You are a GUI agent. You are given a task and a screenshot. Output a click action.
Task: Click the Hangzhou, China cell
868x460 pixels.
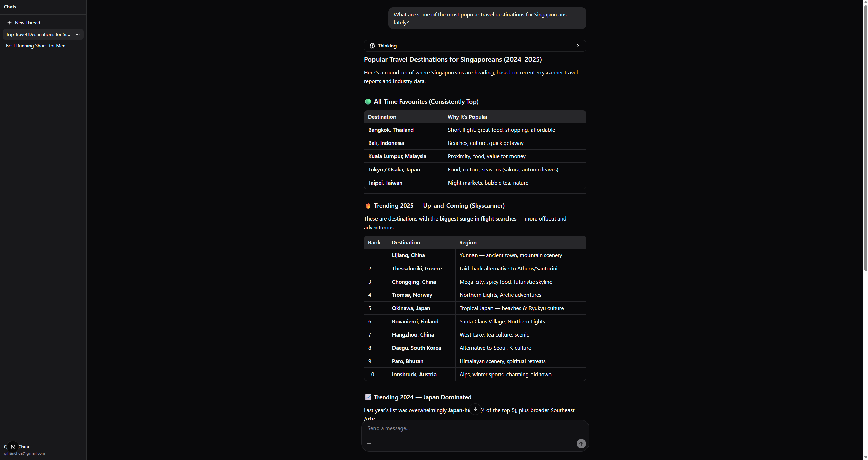click(x=421, y=335)
